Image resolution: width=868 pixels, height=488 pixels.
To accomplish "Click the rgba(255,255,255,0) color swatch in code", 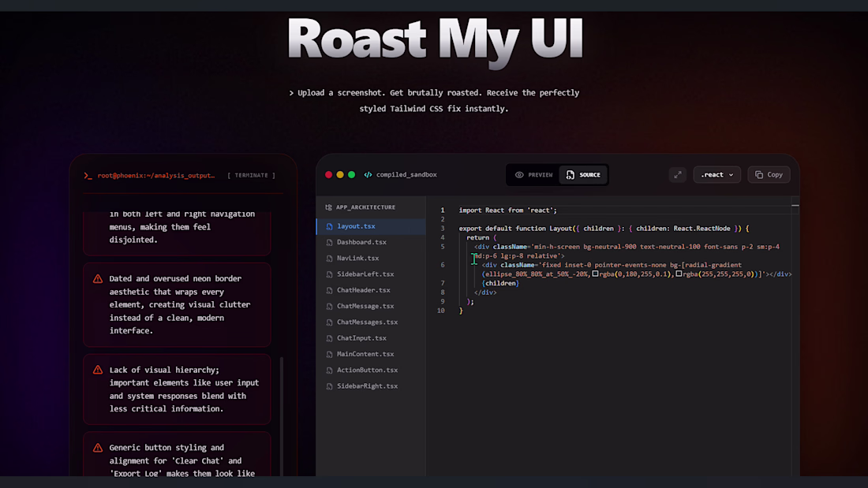I will pos(679,274).
